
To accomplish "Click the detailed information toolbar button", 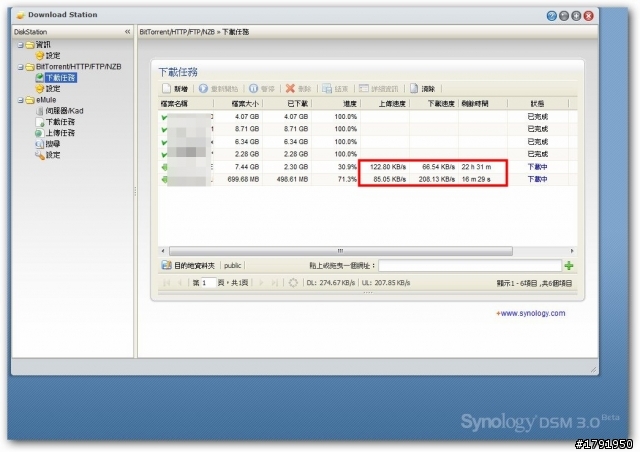I will 378,89.
